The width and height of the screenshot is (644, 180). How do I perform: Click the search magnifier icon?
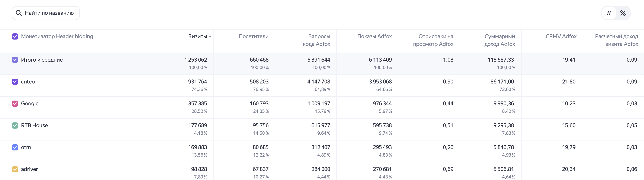point(19,13)
